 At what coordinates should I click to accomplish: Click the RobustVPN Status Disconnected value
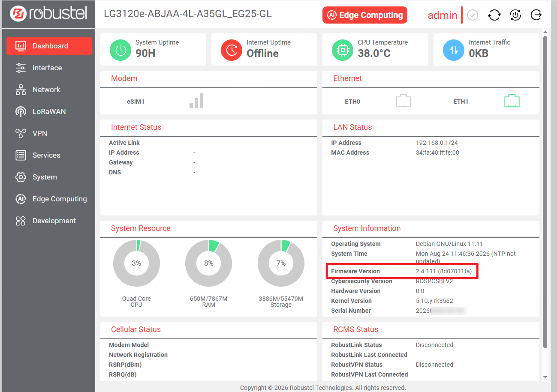tap(434, 365)
